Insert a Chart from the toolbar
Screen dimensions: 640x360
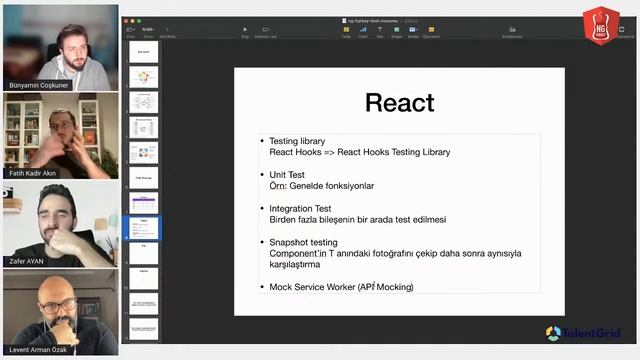point(363,29)
